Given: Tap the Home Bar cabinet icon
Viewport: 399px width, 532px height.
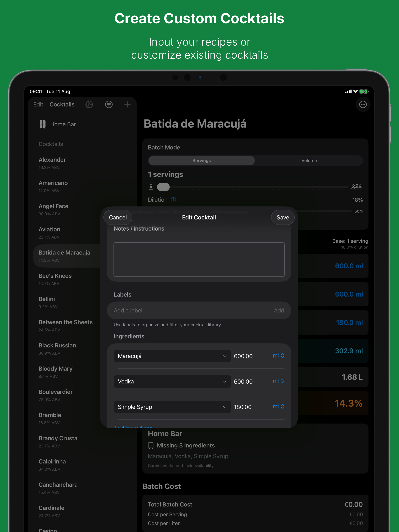Looking at the screenshot, I should pyautogui.click(x=43, y=124).
